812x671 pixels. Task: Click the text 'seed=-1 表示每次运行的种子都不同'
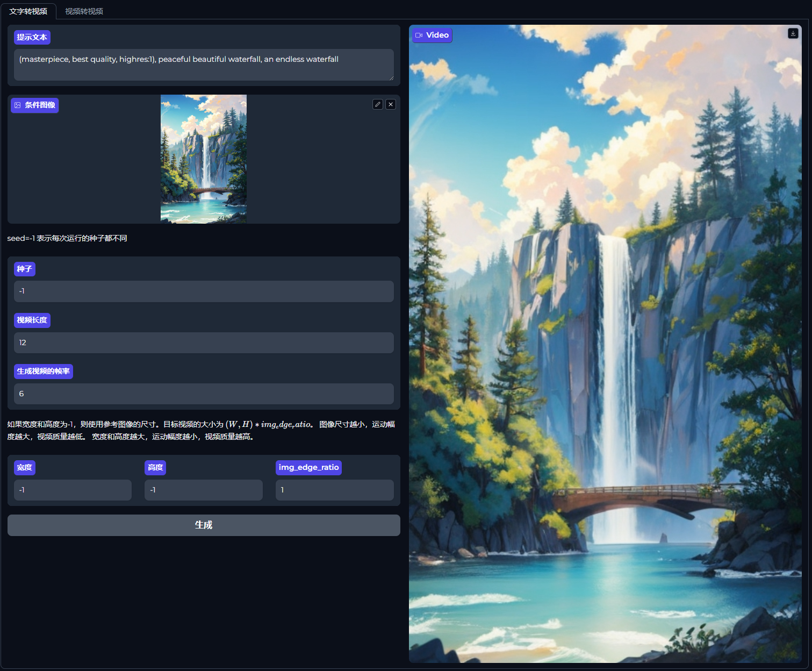[x=67, y=238]
